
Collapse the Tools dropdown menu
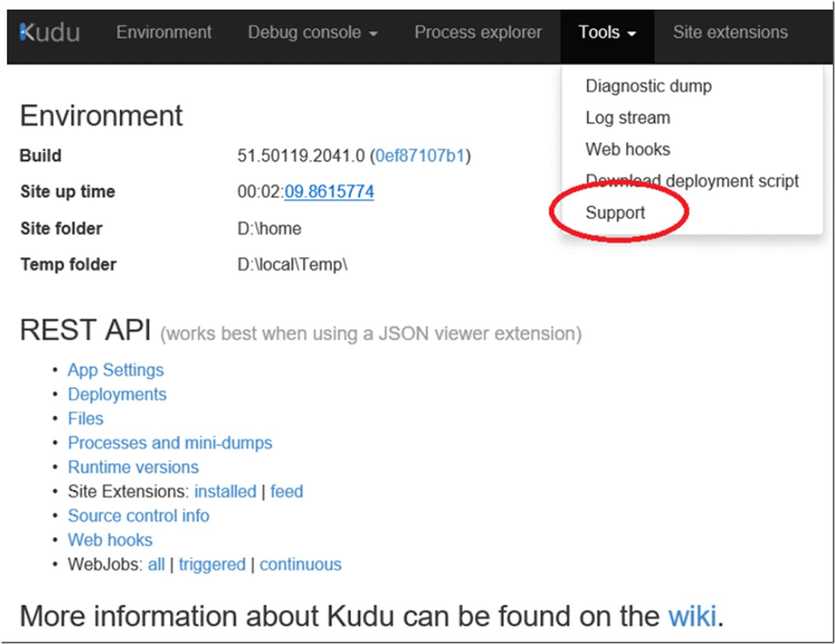tap(606, 32)
